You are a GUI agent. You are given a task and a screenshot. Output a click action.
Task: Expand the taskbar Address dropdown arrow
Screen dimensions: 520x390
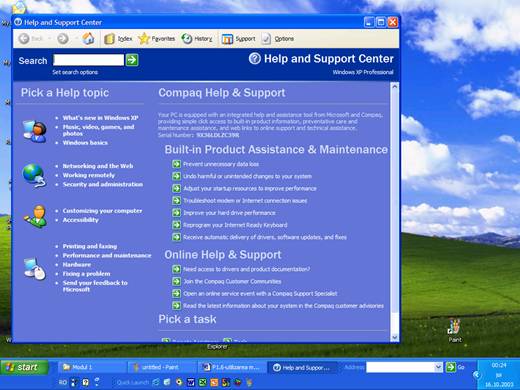click(x=439, y=367)
